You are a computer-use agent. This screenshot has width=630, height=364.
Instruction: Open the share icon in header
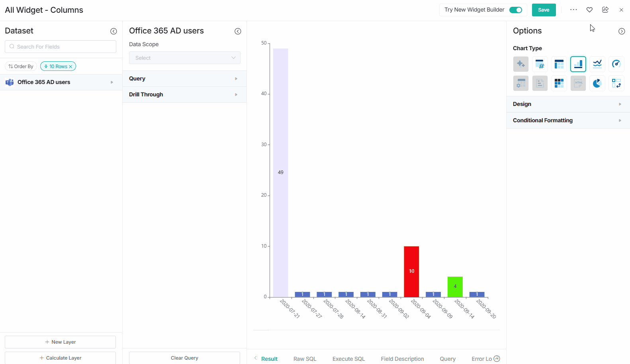pos(605,10)
